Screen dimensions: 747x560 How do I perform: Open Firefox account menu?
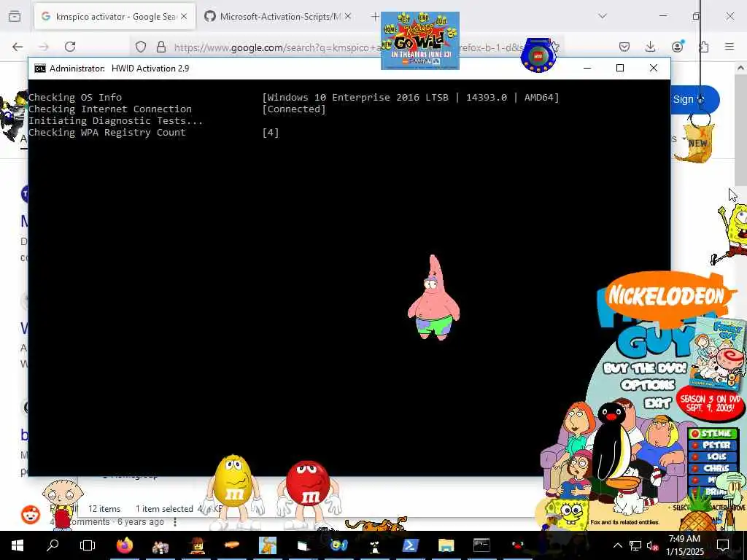pyautogui.click(x=677, y=47)
